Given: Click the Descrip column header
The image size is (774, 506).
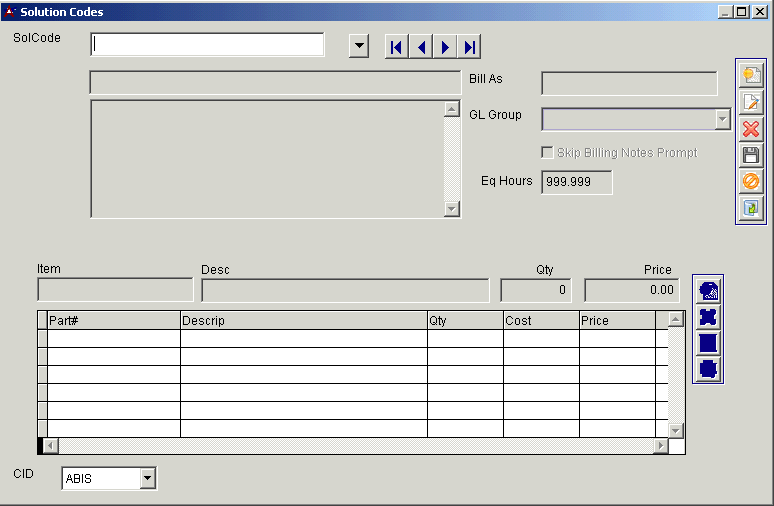Looking at the screenshot, I should coord(303,320).
